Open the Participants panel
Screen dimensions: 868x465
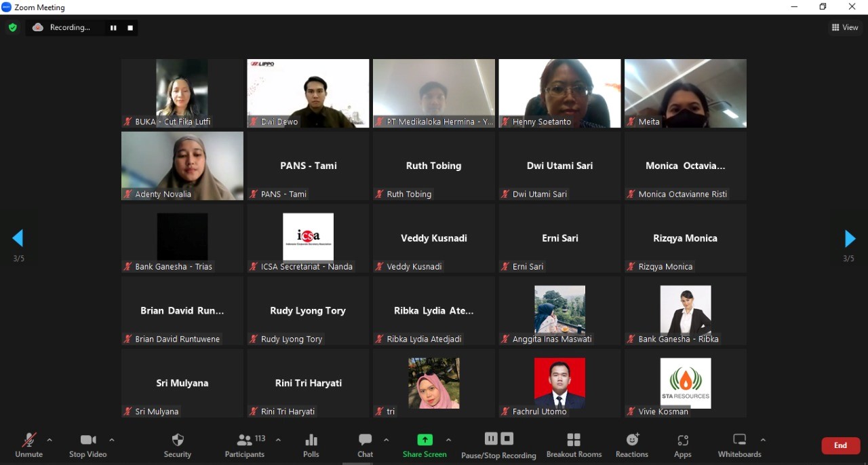tap(245, 445)
